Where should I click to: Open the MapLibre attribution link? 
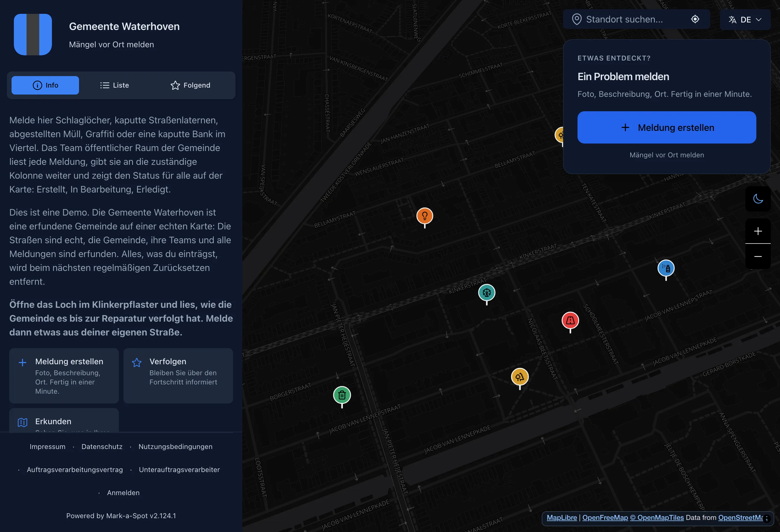[x=562, y=518]
